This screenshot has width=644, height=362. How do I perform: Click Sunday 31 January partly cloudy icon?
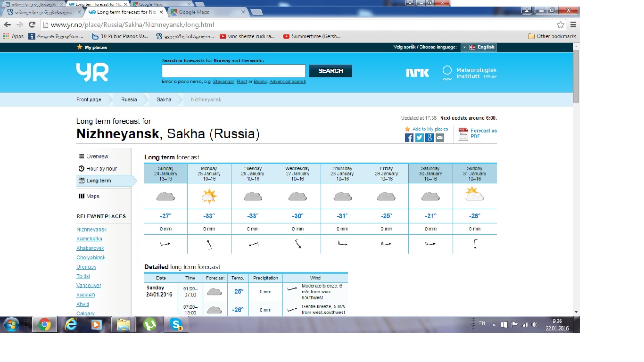(474, 194)
